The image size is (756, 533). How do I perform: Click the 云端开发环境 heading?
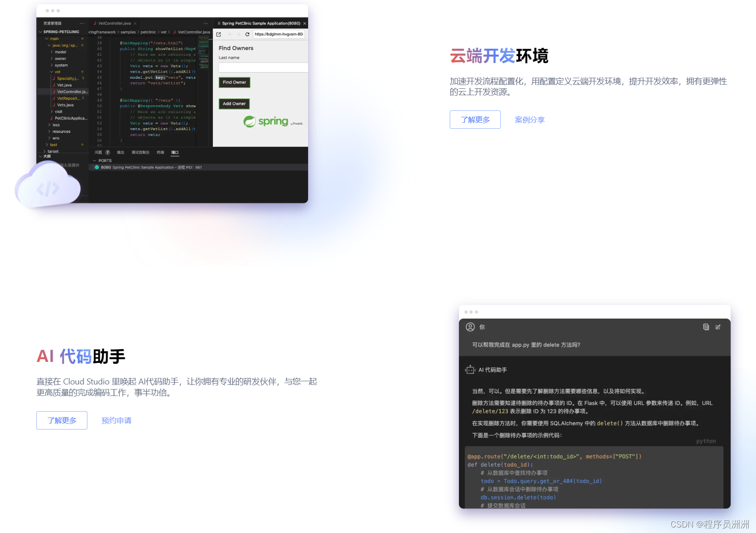(499, 56)
